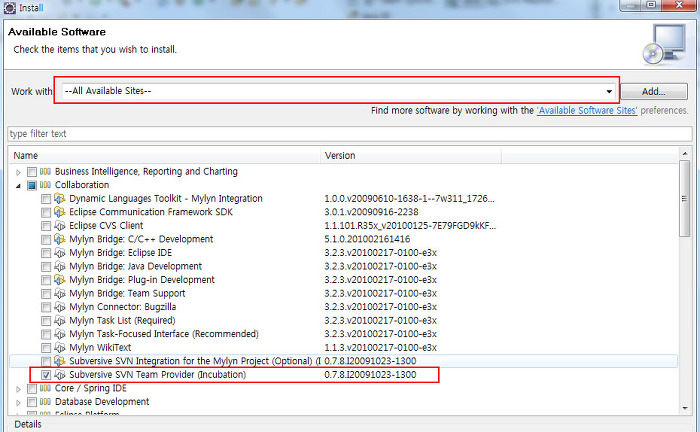700x432 pixels.
Task: Click the software list vertical scrollbar thumb
Action: (x=684, y=199)
